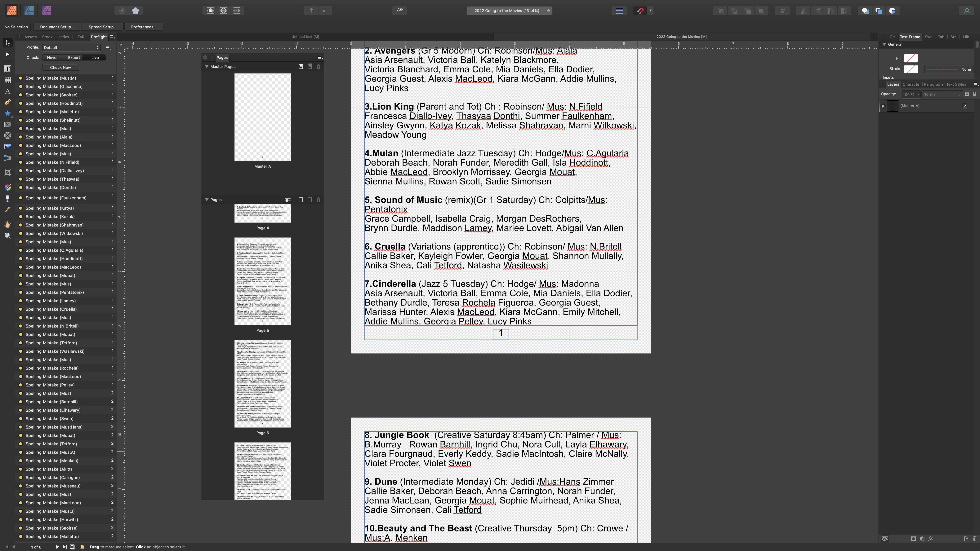Screen dimensions: 980x551
Task: Select the Transparency wine glass tool
Action: (7, 199)
